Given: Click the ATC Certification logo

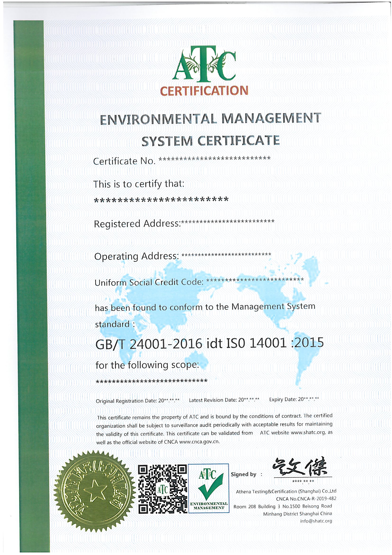Looking at the screenshot, I should [204, 71].
